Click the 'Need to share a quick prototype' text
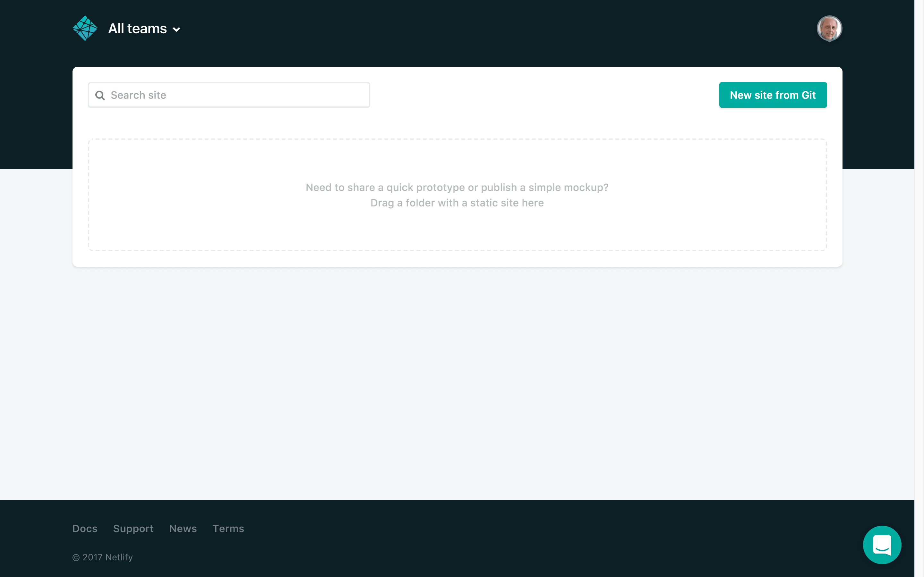This screenshot has width=924, height=577. pyautogui.click(x=457, y=188)
